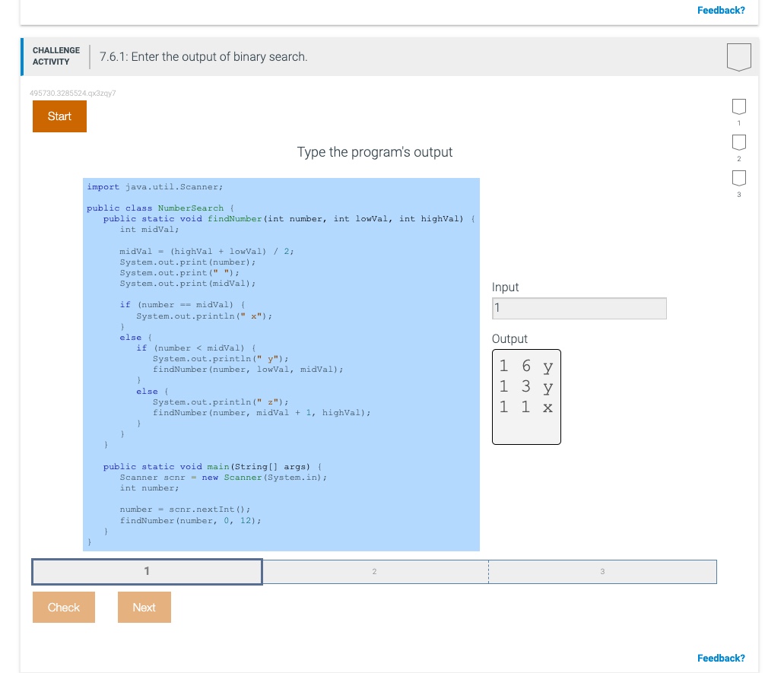Click the 7.6.1 binary search activity title

tap(202, 56)
